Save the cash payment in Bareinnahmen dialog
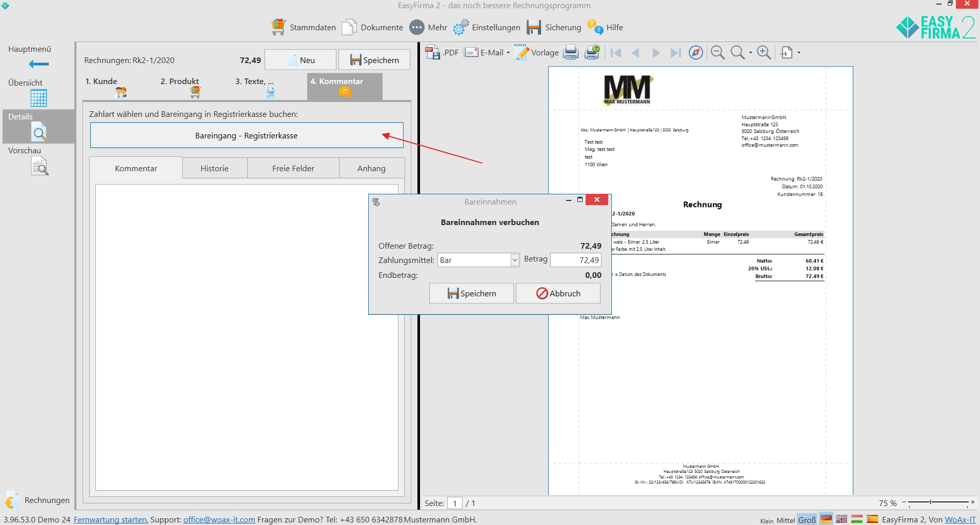 471,293
